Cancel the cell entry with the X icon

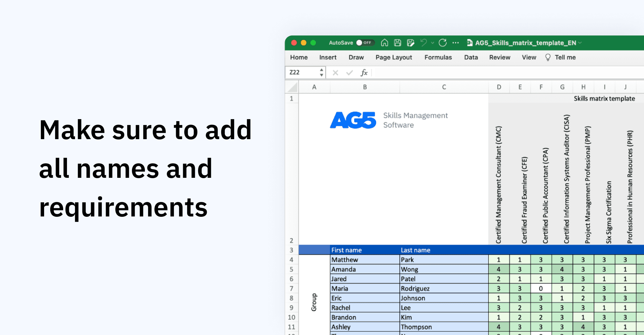coord(335,72)
